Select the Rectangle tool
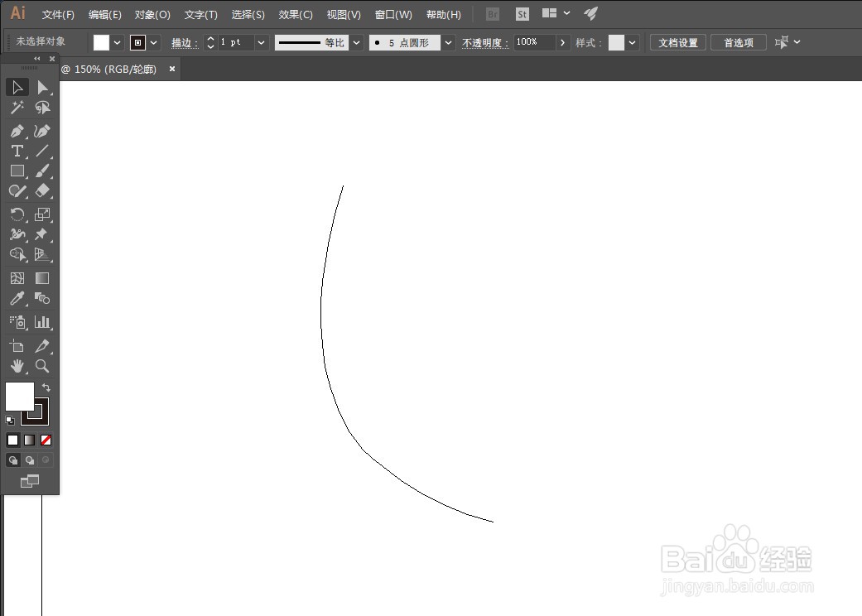The image size is (862, 616). point(17,171)
